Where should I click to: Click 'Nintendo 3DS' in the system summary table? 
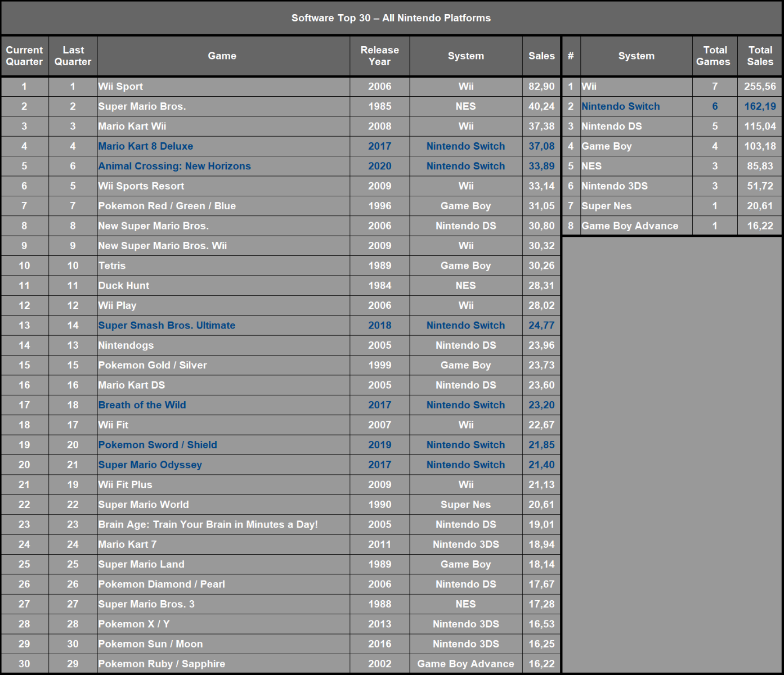point(615,186)
